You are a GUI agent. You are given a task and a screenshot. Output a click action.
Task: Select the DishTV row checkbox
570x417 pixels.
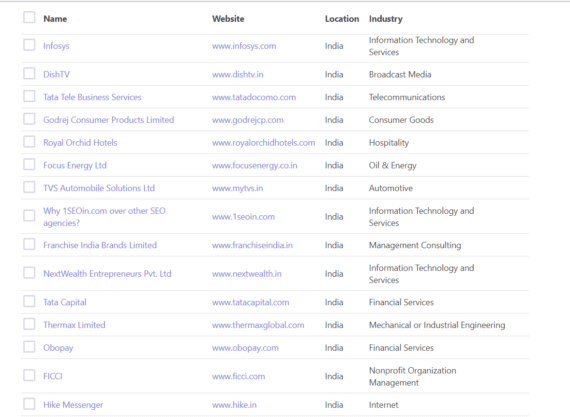pyautogui.click(x=29, y=74)
